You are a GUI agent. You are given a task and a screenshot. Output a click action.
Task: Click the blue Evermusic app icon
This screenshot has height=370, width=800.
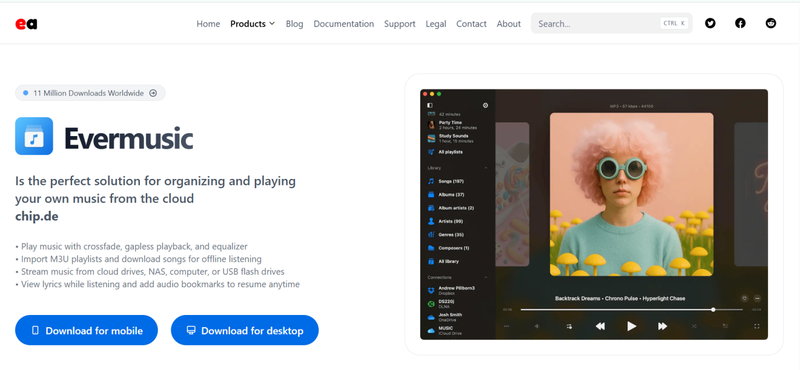(x=34, y=136)
